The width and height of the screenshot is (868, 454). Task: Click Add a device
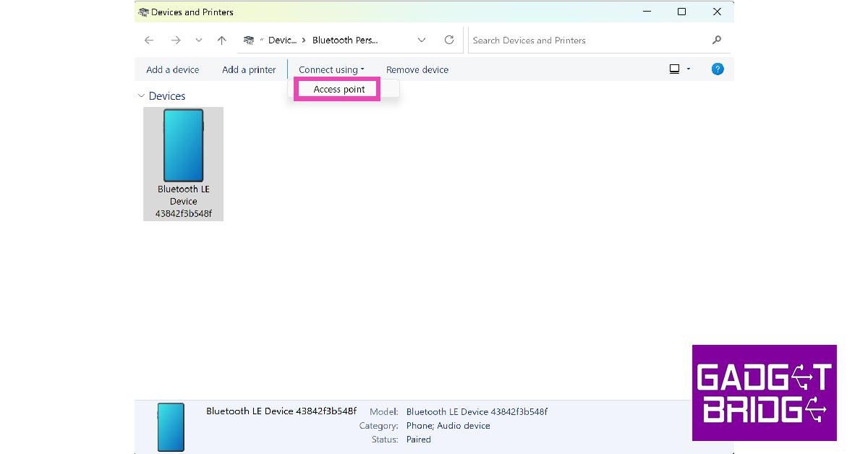(172, 70)
